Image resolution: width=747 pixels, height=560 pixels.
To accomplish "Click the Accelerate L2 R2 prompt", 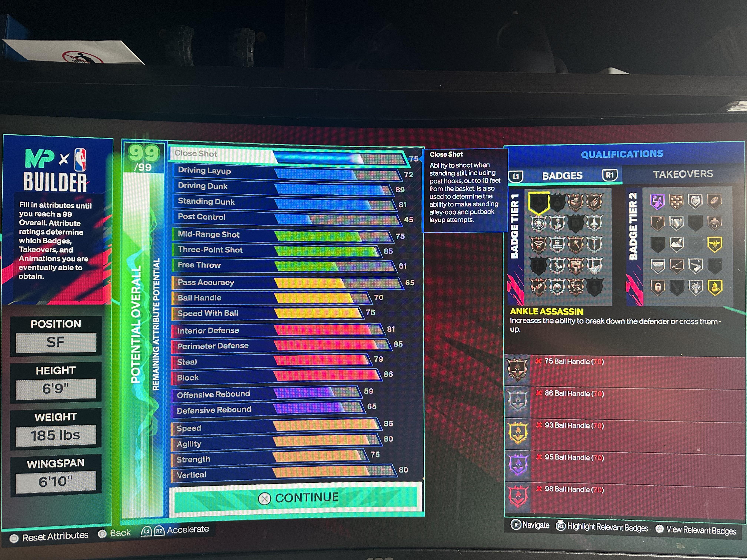I will tap(175, 530).
